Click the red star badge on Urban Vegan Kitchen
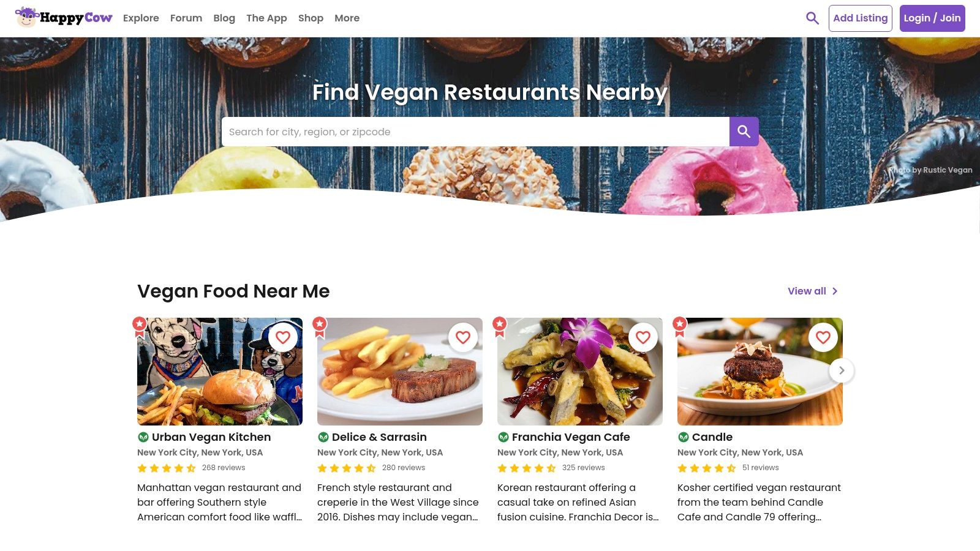The height and width of the screenshot is (551, 980). [x=140, y=327]
